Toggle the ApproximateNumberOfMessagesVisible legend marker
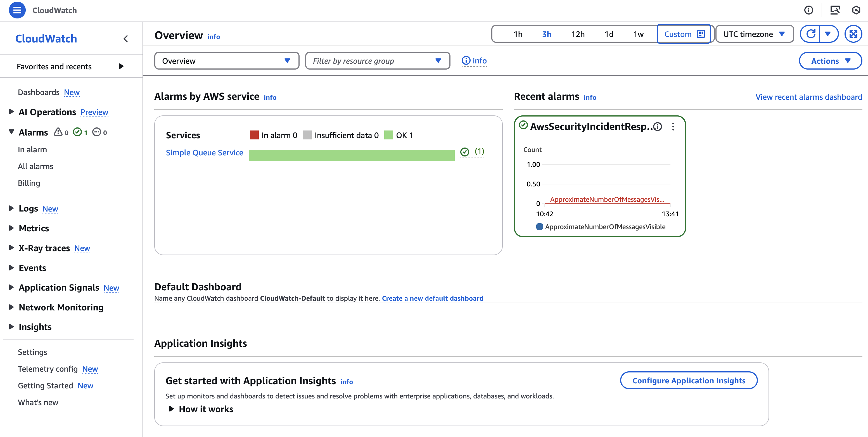 [x=539, y=227]
